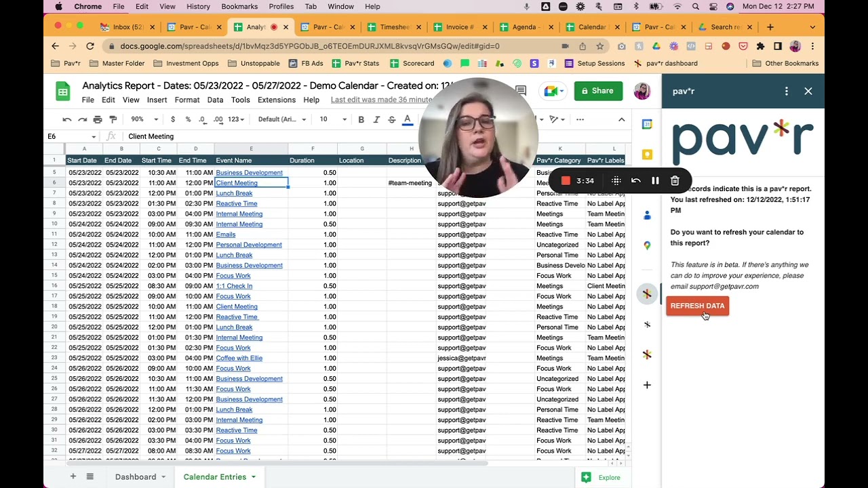Pause the screen recording
The height and width of the screenshot is (488, 868).
pos(655,181)
